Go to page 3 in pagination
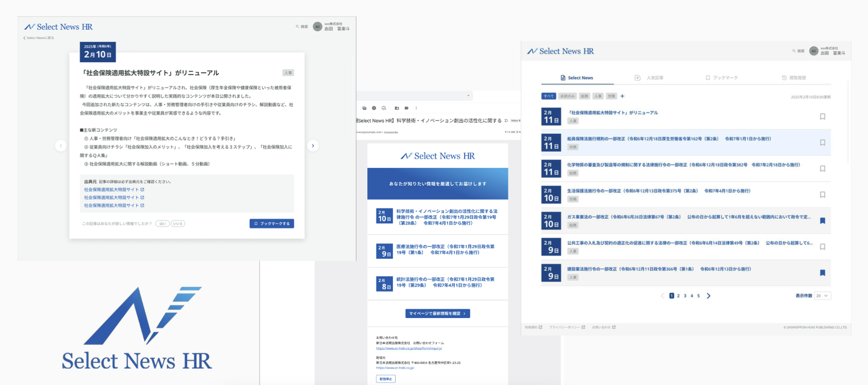The height and width of the screenshot is (385, 868). pyautogui.click(x=685, y=296)
